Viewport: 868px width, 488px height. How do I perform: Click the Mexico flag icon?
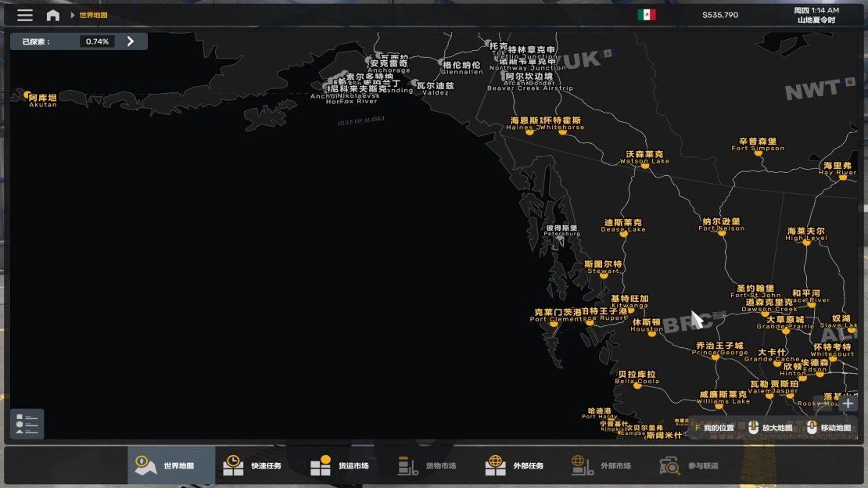coord(646,14)
